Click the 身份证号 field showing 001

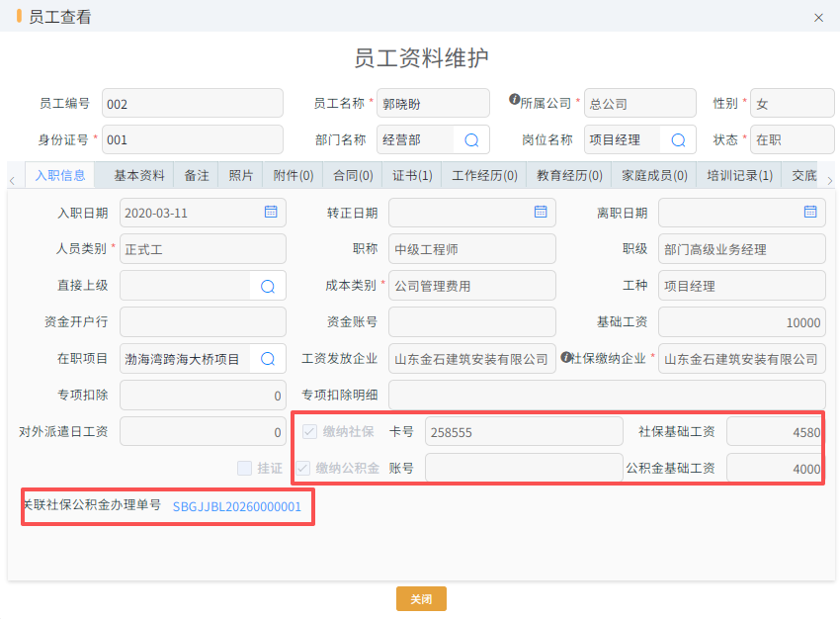[x=193, y=139]
